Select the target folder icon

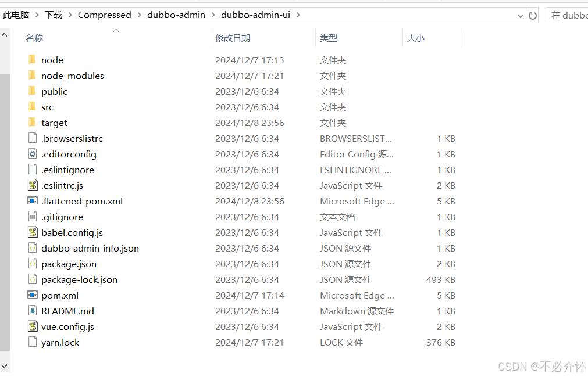32,123
